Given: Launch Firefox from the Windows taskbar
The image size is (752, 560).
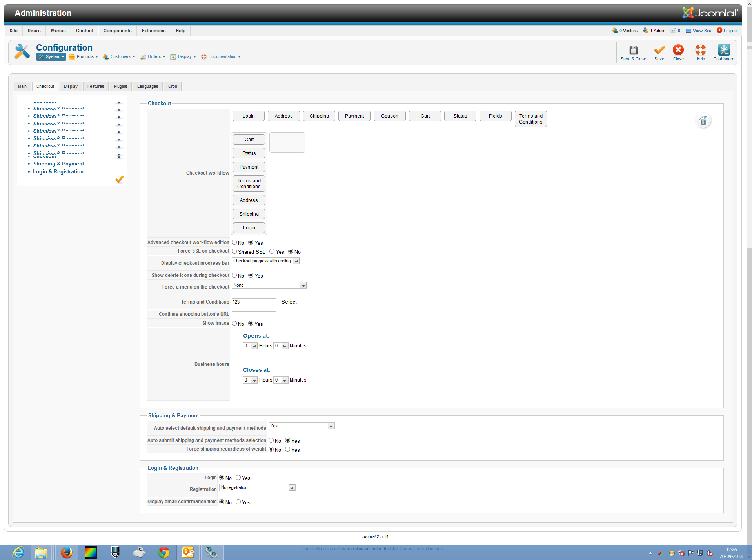Looking at the screenshot, I should (x=67, y=552).
